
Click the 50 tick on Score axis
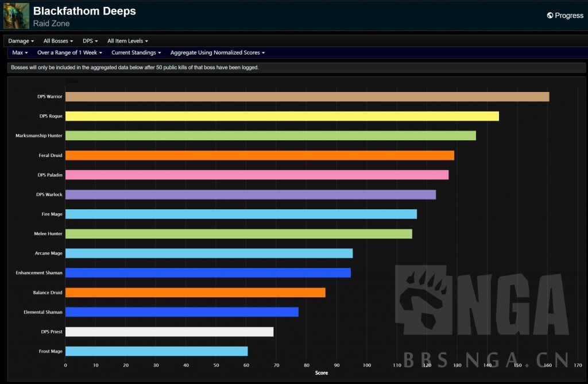[216, 365]
